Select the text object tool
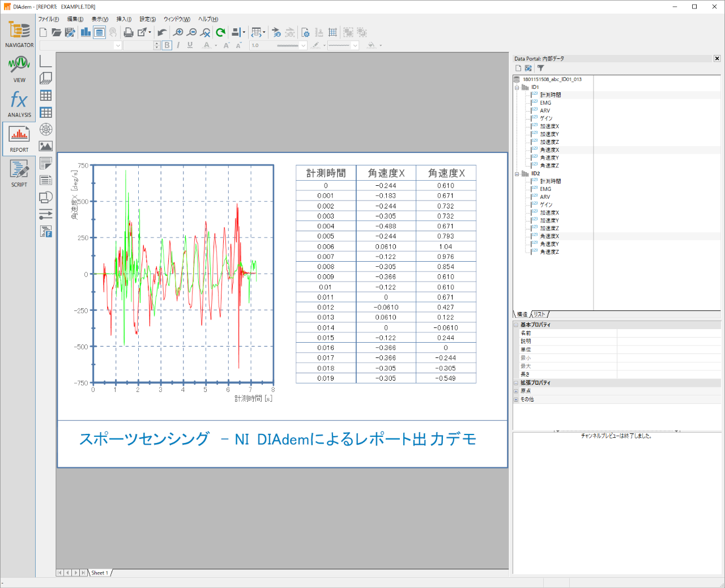 pos(46,163)
